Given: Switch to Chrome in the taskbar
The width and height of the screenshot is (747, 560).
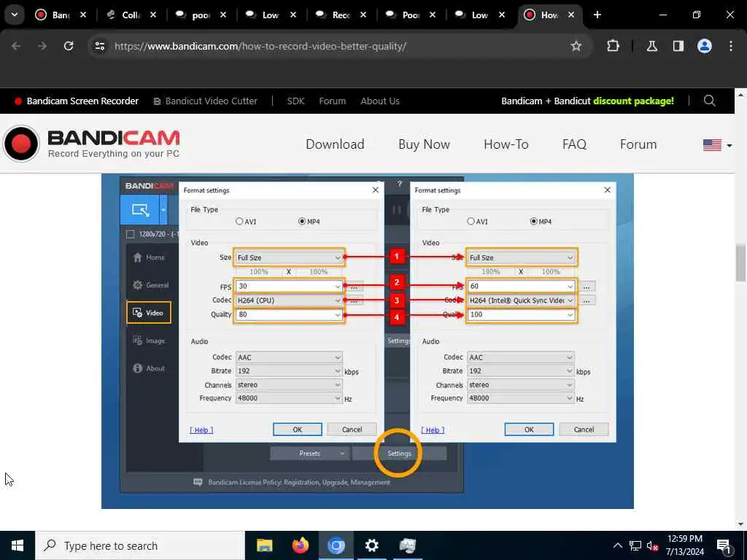Looking at the screenshot, I should point(336,545).
